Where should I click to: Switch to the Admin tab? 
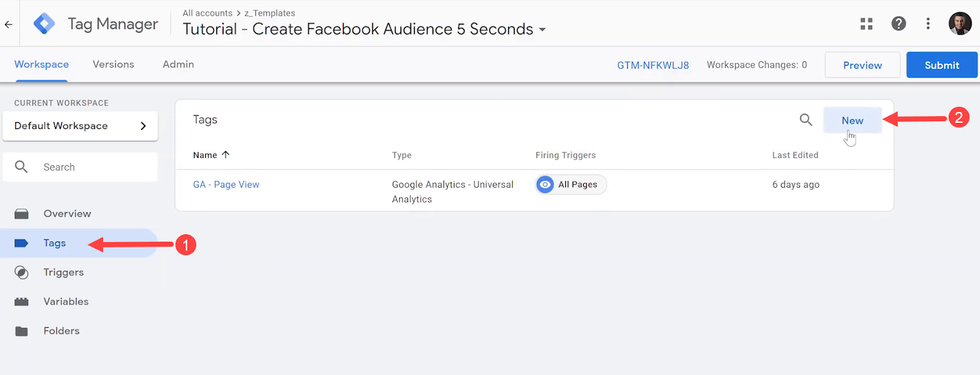(x=178, y=64)
